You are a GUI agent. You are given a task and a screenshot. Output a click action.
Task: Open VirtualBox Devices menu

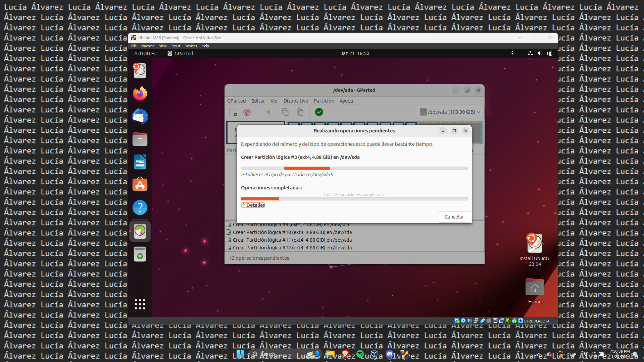click(191, 46)
